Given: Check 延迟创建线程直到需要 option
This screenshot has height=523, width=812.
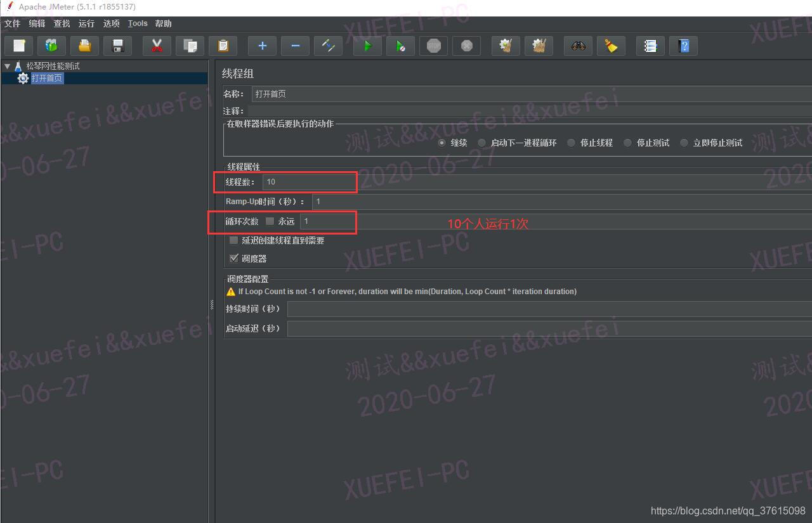Looking at the screenshot, I should pos(233,240).
